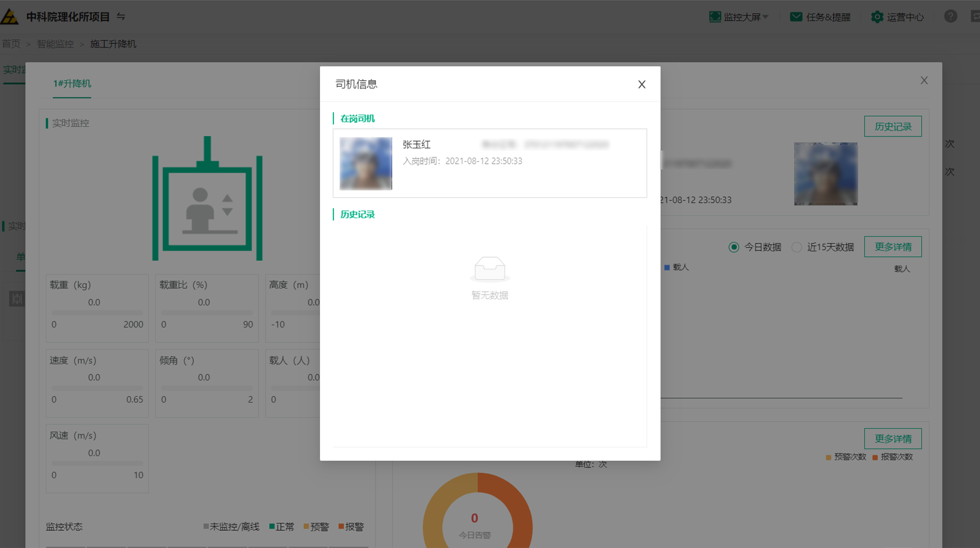The width and height of the screenshot is (980, 548).
Task: Switch to the 1#升降机 tab
Action: (x=72, y=84)
